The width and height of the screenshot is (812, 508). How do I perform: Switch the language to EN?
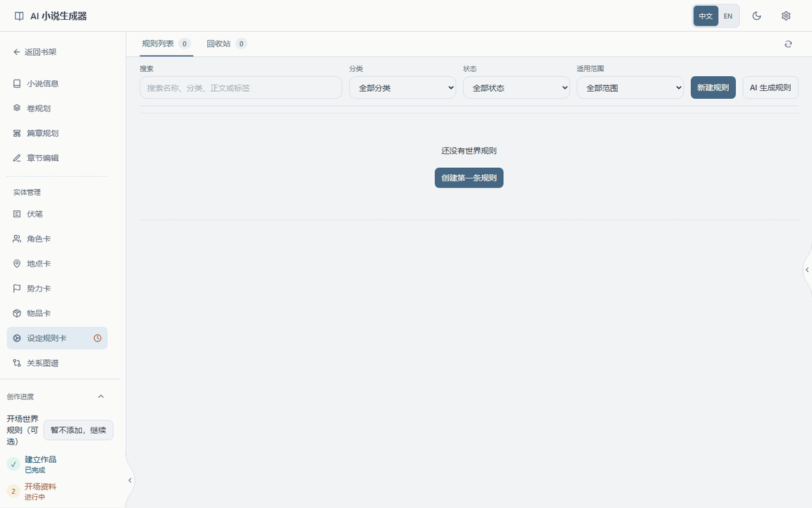(728, 16)
